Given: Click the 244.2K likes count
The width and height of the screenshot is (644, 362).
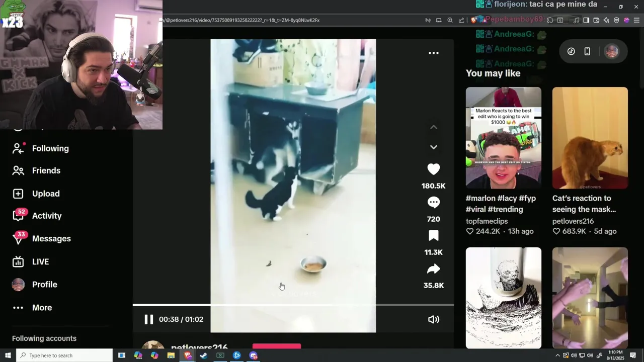Looking at the screenshot, I should 488,231.
